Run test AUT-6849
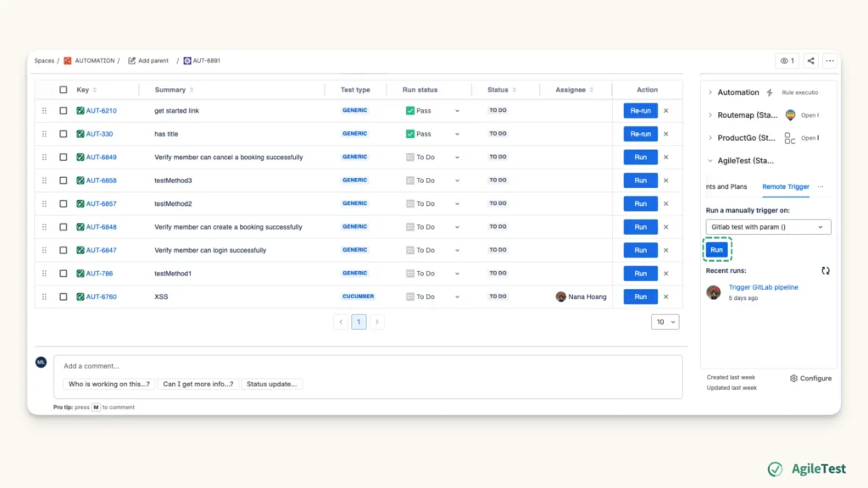Screen dimensions: 868x488 click(x=641, y=157)
